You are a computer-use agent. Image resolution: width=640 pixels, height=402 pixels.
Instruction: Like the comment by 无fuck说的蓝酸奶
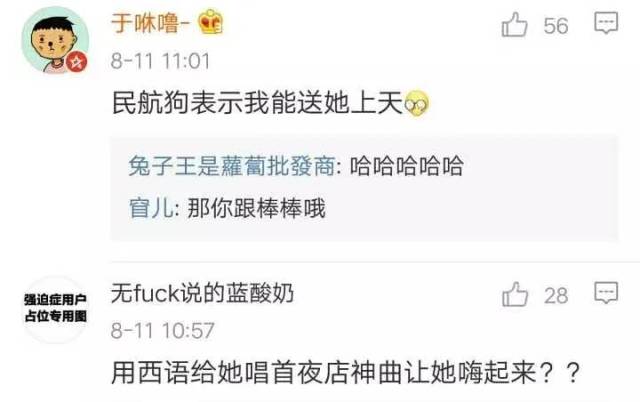coord(515,294)
